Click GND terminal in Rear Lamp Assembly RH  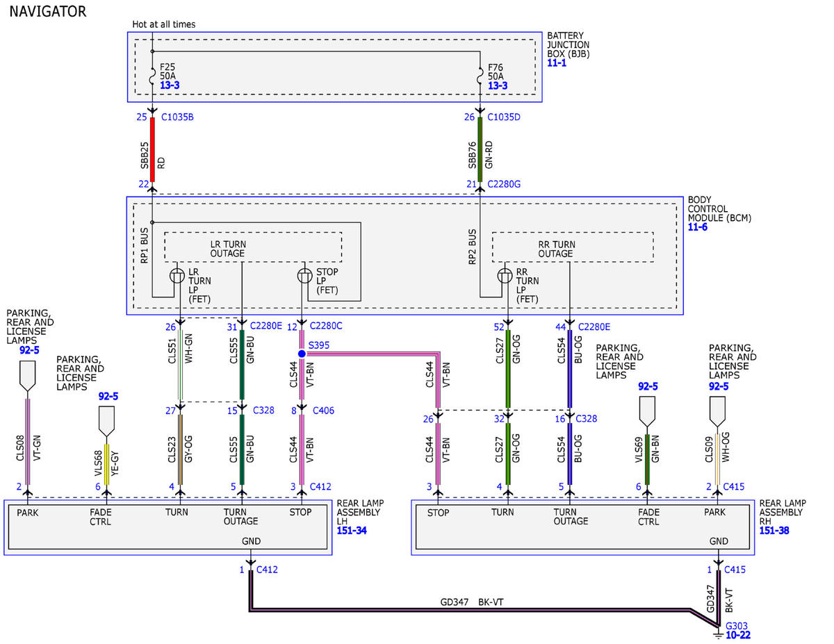[719, 540]
